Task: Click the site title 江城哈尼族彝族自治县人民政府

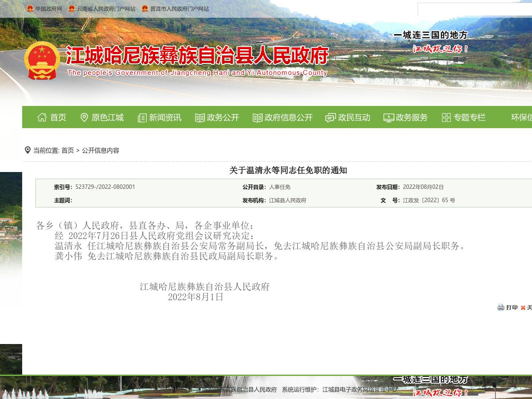Action: click(198, 56)
